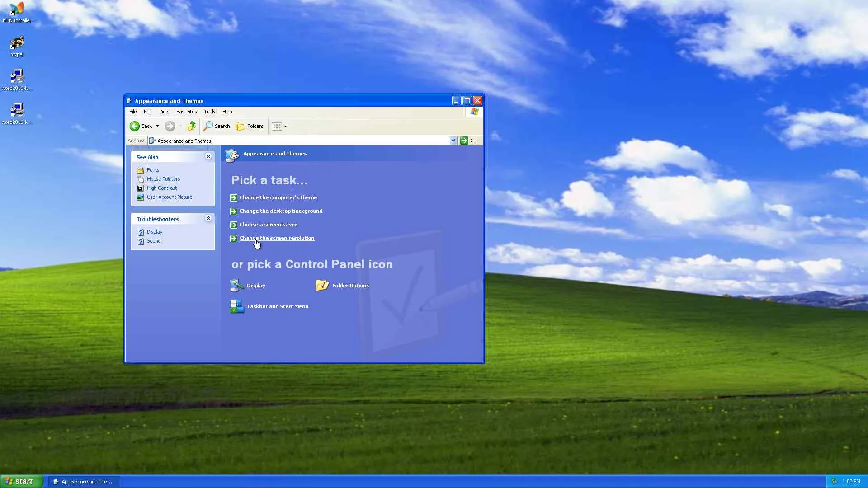
Task: Open the Address bar dropdown
Action: [453, 141]
